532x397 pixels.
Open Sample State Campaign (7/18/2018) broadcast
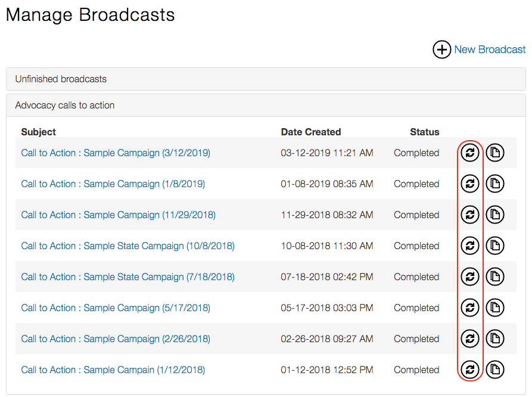[127, 277]
